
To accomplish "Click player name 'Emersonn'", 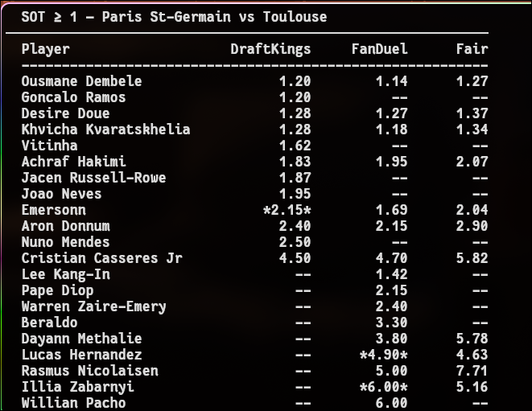I will coord(53,210).
